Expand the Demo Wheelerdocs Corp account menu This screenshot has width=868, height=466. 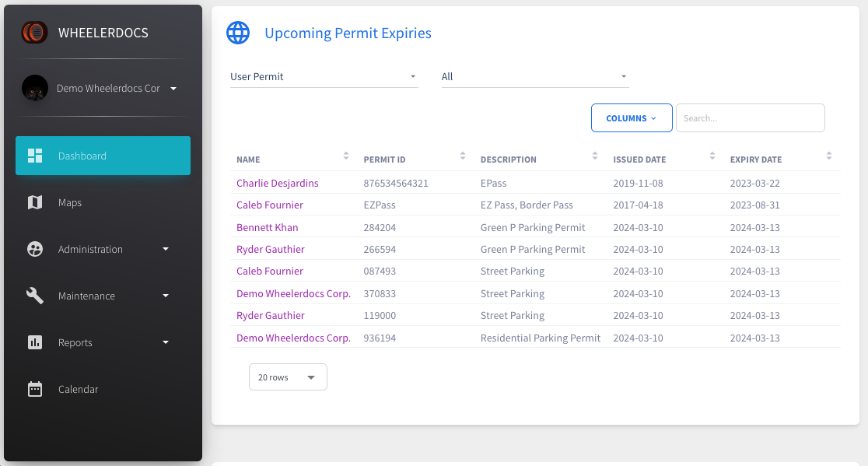click(173, 89)
